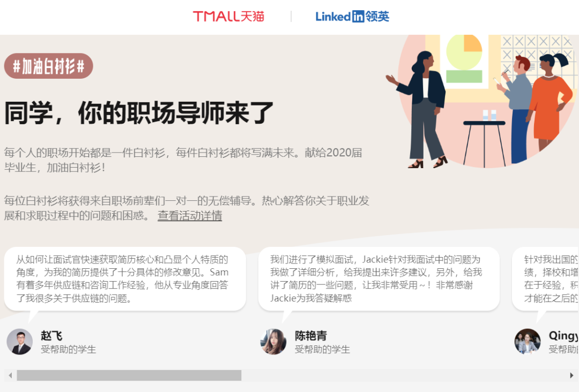This screenshot has height=392, width=579.
Task: Select the #加油白衬衫# hashtag badge
Action: click(x=49, y=66)
